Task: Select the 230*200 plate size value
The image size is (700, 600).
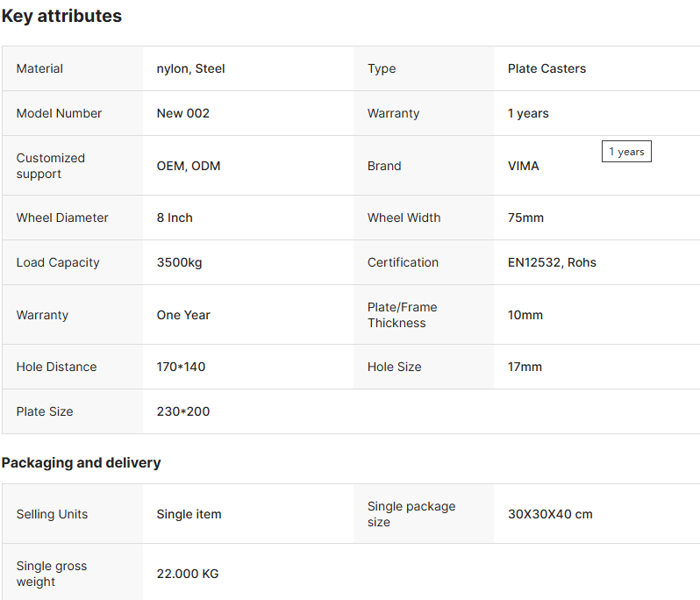Action: tap(183, 411)
